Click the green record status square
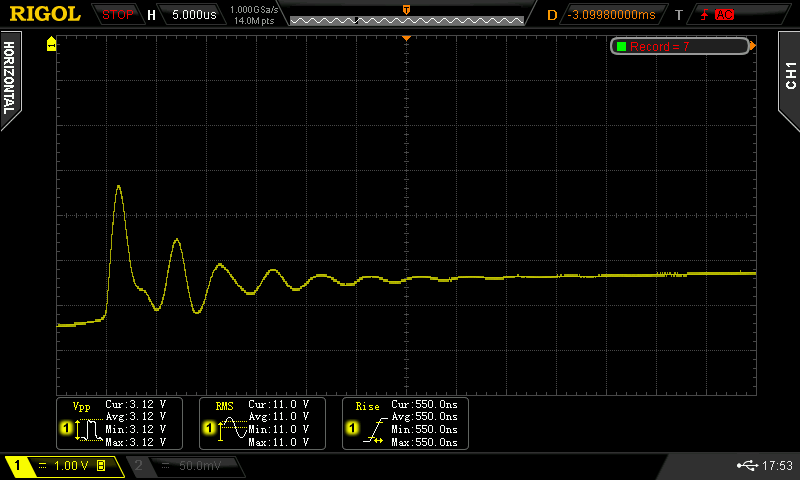Screen dimensions: 800x480 coord(621,46)
